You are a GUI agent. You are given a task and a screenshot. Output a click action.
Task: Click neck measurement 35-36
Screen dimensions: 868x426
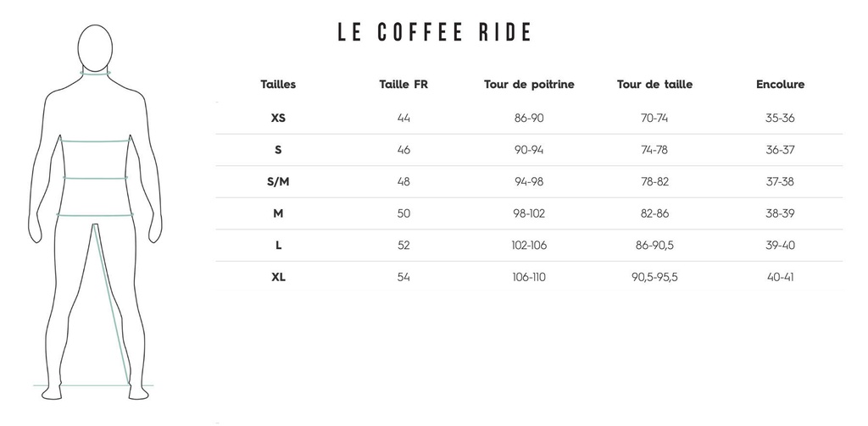click(780, 118)
